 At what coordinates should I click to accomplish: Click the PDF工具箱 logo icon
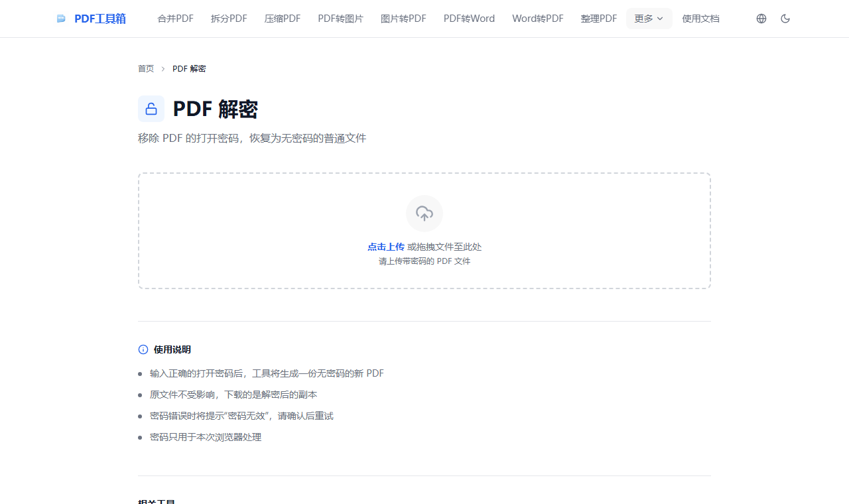point(62,19)
